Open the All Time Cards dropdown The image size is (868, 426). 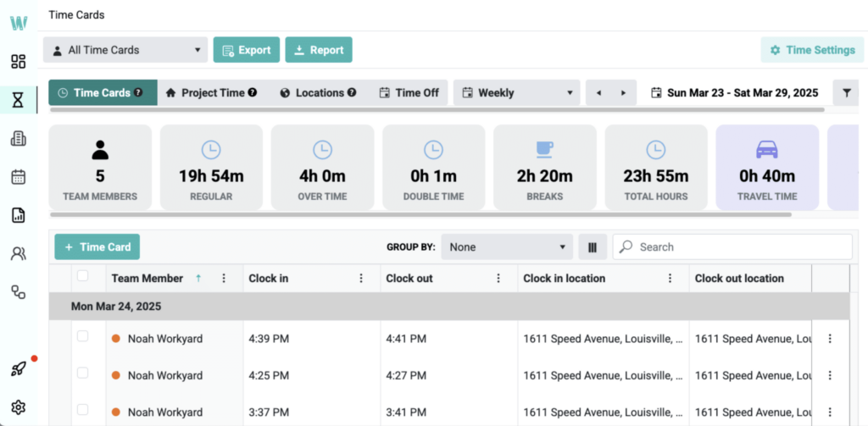[125, 50]
